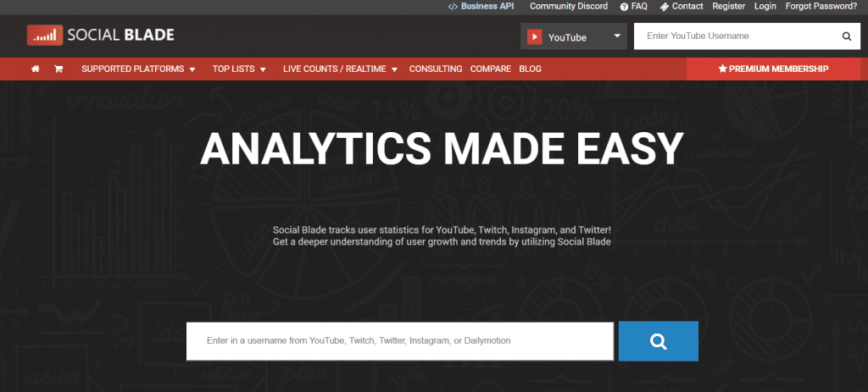Click the Register link
Viewport: 868px width, 392px height.
[x=728, y=7]
